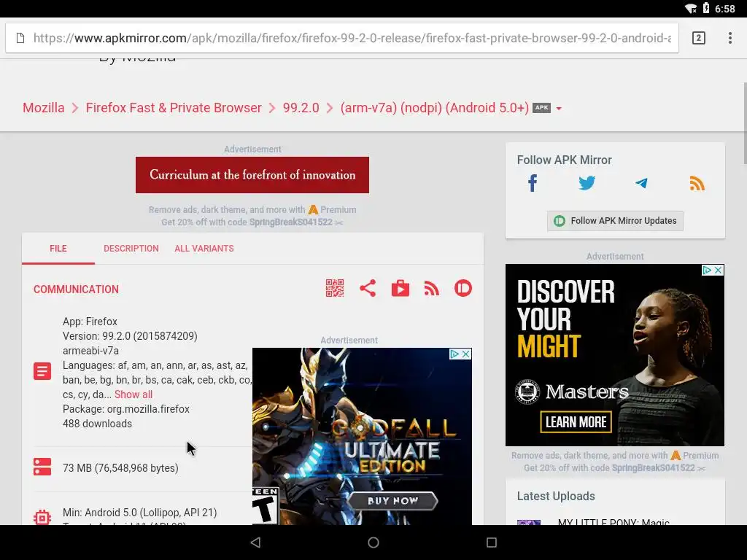Click BUY NOW on Godfall ad
This screenshot has height=560, width=747.
392,500
